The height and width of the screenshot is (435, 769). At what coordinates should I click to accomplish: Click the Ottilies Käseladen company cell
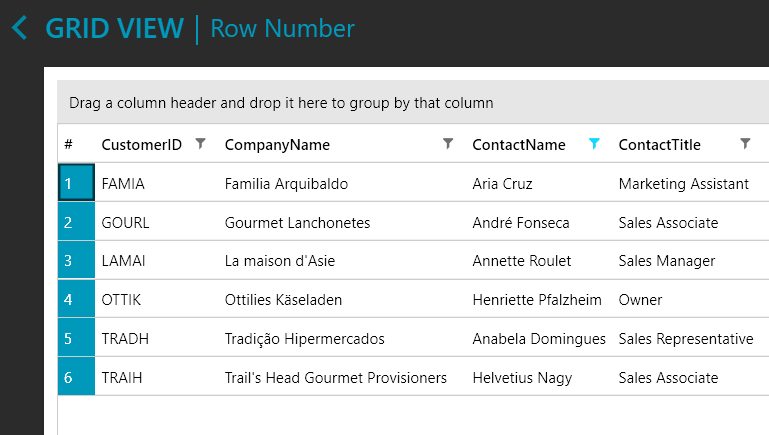(285, 300)
